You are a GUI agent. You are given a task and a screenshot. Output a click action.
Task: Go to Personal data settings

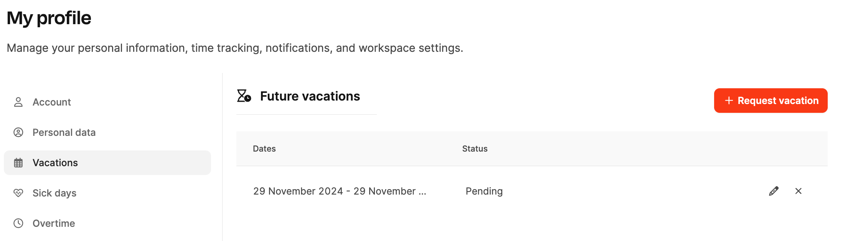[64, 132]
